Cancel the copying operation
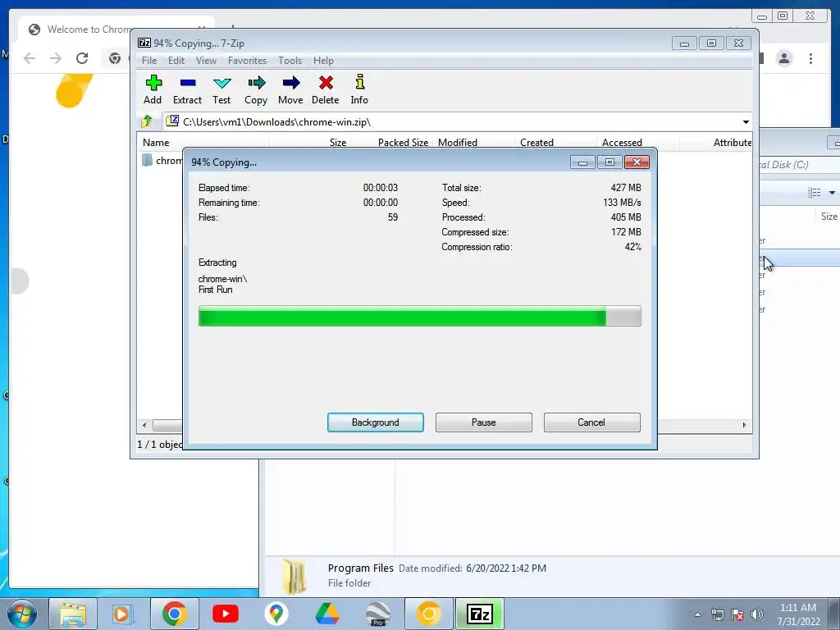The image size is (840, 630). coord(592,422)
